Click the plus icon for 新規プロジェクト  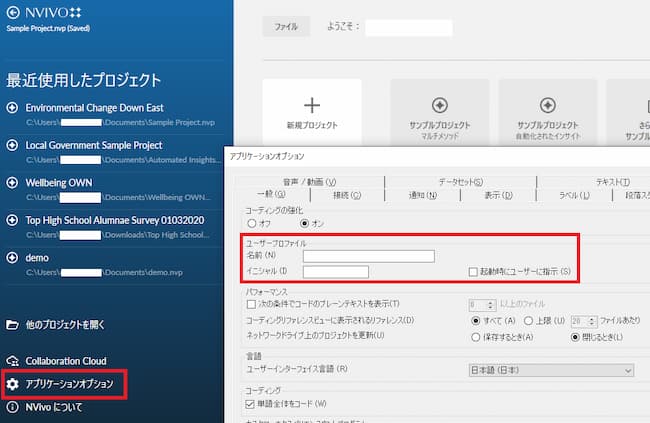click(x=312, y=105)
